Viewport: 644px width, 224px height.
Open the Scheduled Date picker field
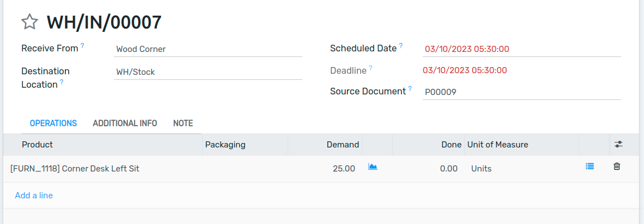click(522, 49)
